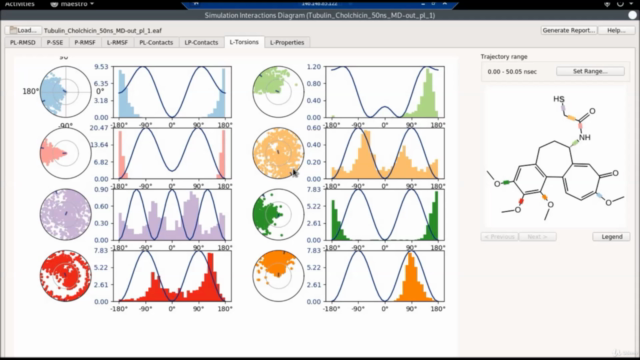The image size is (640, 360).
Task: Click the trajectory range value 0.00 - 50.05 nsec
Action: 512,71
